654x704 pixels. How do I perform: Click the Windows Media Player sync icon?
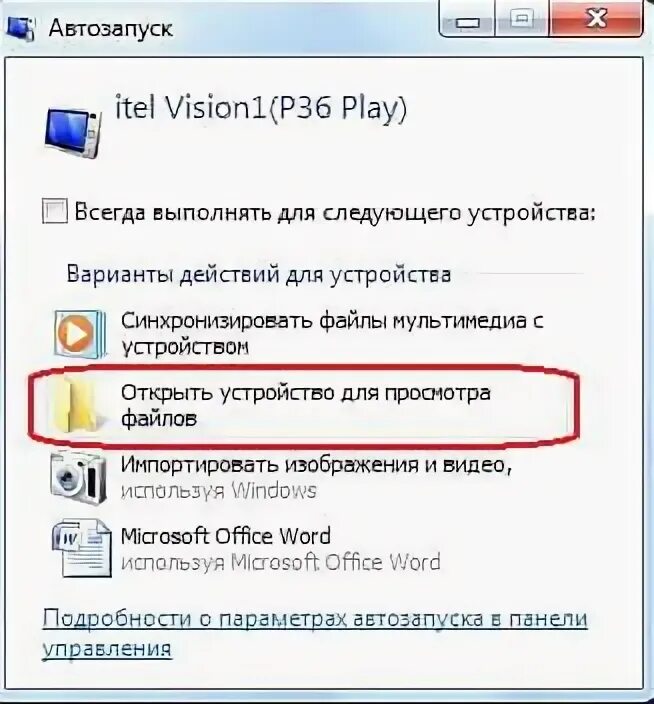80,335
